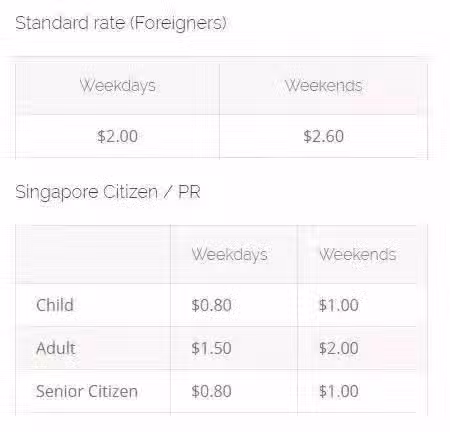Image resolution: width=450 pixels, height=432 pixels.
Task: Click the Adult row label
Action: click(56, 348)
